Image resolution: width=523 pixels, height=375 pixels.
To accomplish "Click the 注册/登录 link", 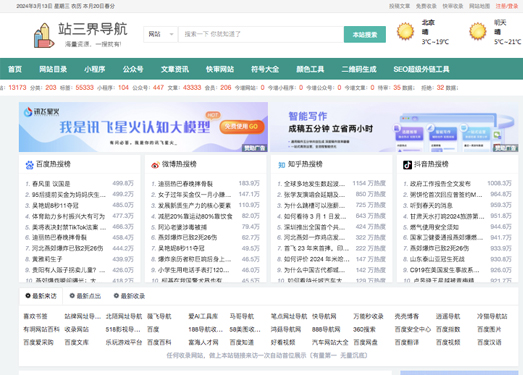I will tap(507, 6).
